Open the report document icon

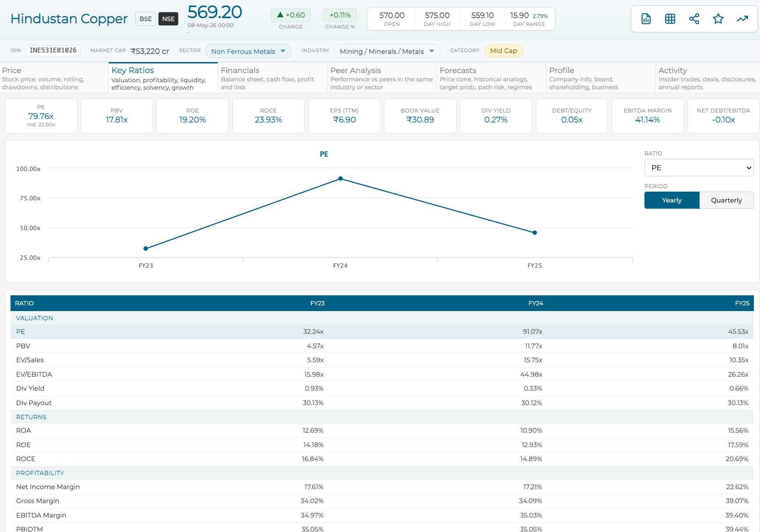tap(646, 19)
